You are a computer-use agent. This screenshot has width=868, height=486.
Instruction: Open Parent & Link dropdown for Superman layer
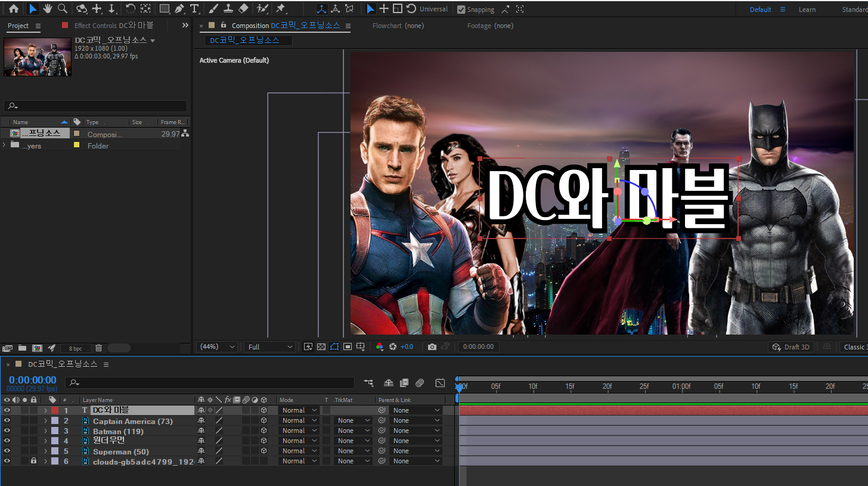click(x=416, y=451)
